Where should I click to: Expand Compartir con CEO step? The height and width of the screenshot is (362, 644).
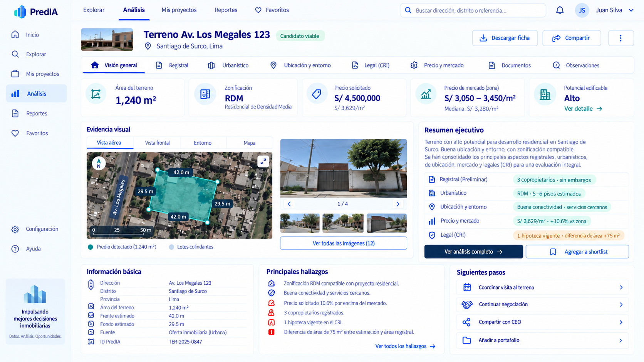[x=542, y=322]
